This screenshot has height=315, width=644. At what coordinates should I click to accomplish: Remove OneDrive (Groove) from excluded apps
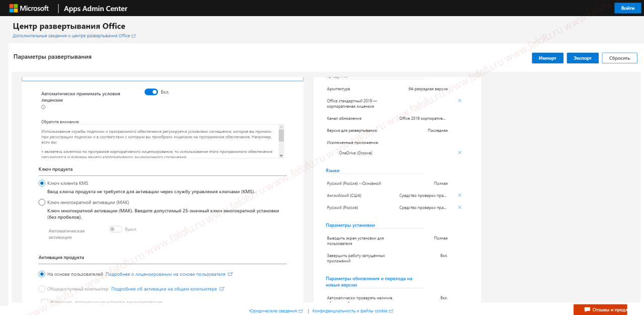tap(459, 152)
